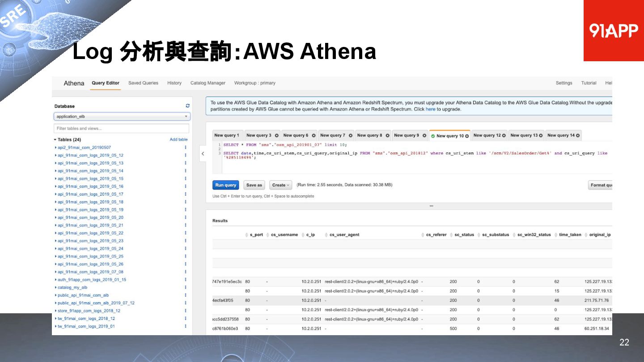Open options menu for api_91mai_com_logs_2019_05_15

pos(186,178)
